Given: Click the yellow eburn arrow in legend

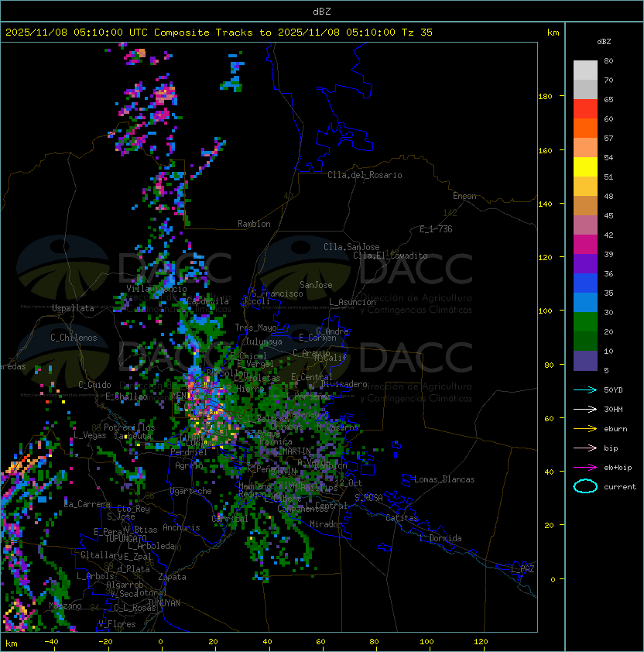Looking at the screenshot, I should click(x=585, y=429).
